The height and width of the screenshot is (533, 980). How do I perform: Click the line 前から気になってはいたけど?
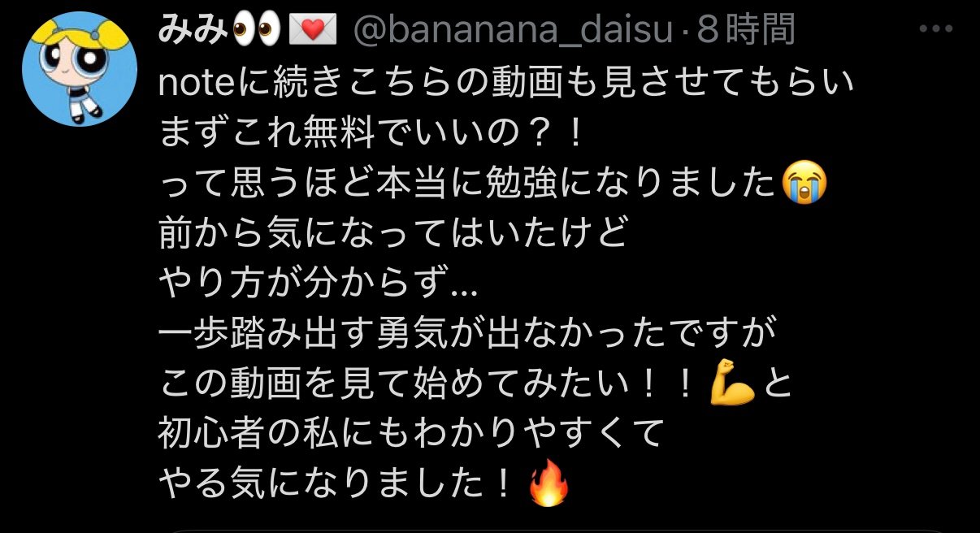click(394, 234)
